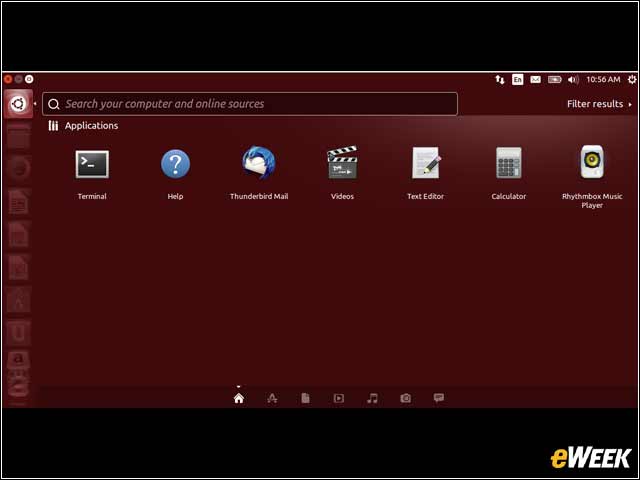Switch to the Music lens
The image size is (640, 480).
372,398
